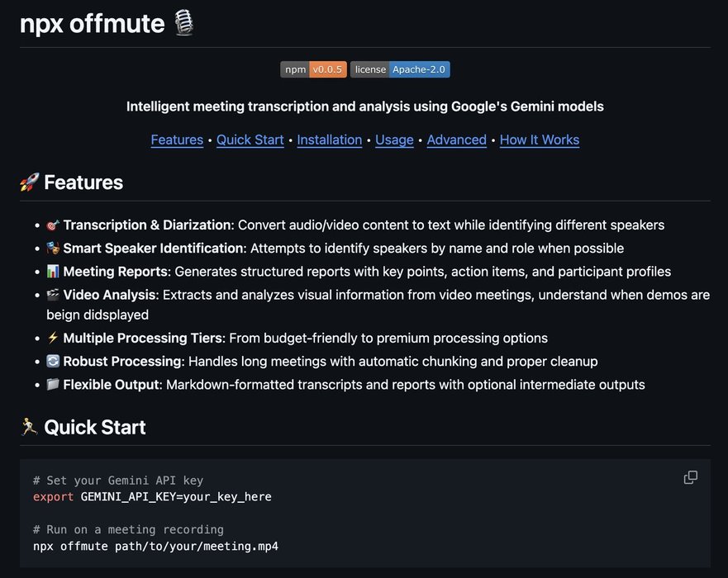The width and height of the screenshot is (728, 578).
Task: Click the microphone emoji beside the title
Action: point(183,23)
